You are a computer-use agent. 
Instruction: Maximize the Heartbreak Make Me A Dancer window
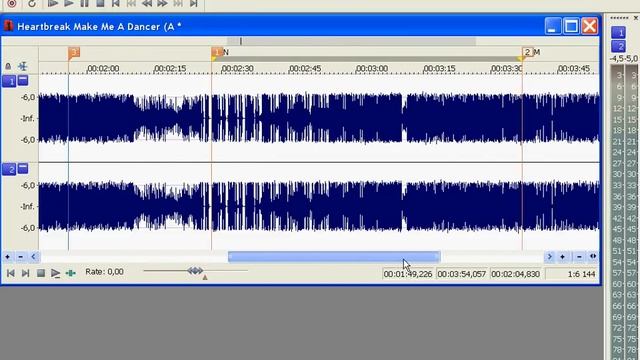click(571, 26)
